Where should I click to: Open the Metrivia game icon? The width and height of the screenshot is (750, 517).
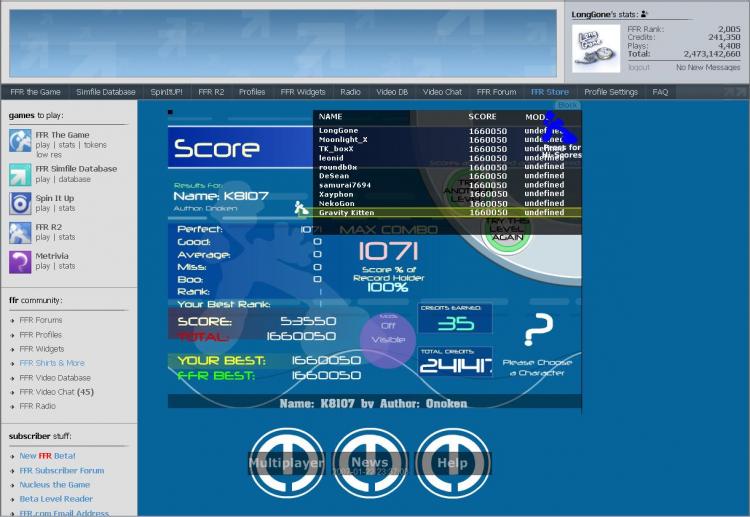[x=20, y=262]
